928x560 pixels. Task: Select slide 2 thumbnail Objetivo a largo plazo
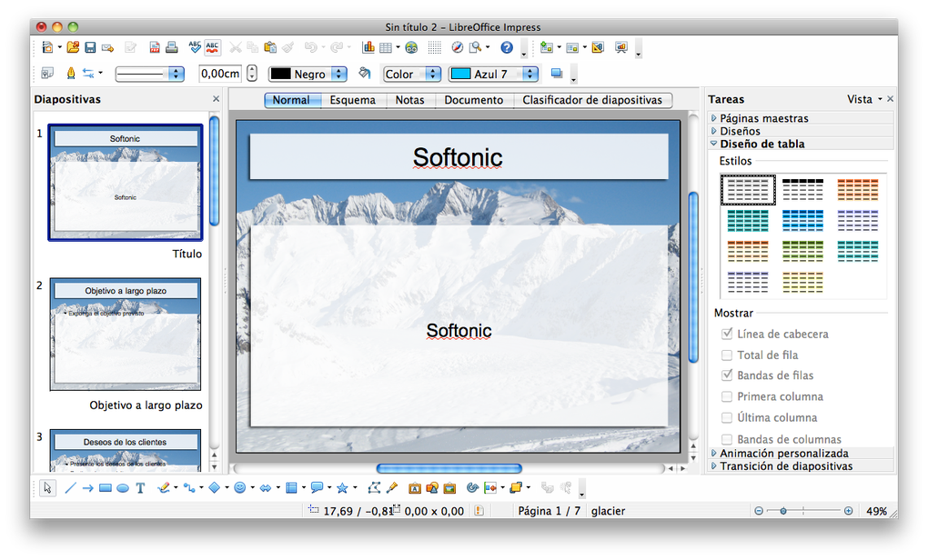tap(125, 335)
